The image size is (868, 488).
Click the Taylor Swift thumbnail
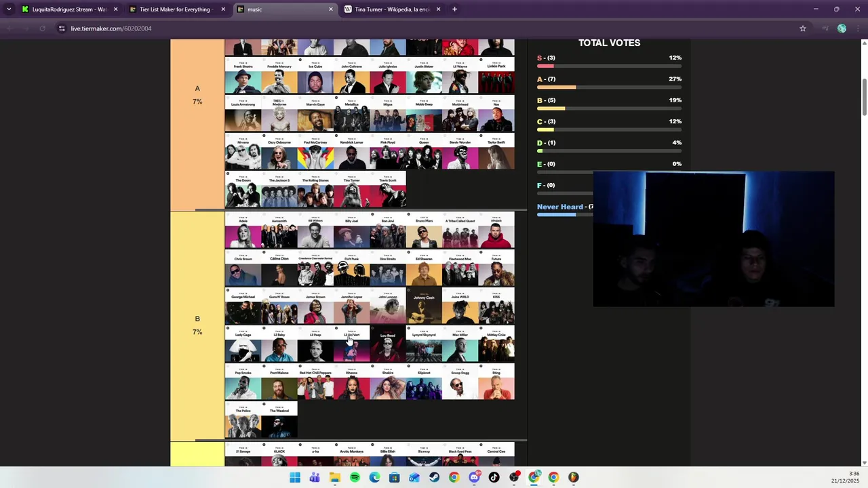pos(496,152)
